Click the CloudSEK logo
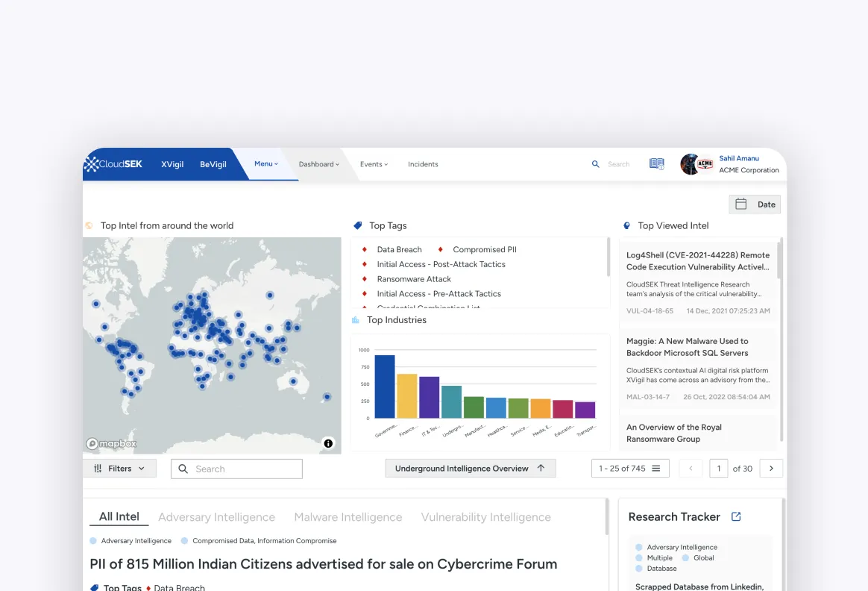The height and width of the screenshot is (591, 868). pyautogui.click(x=113, y=164)
